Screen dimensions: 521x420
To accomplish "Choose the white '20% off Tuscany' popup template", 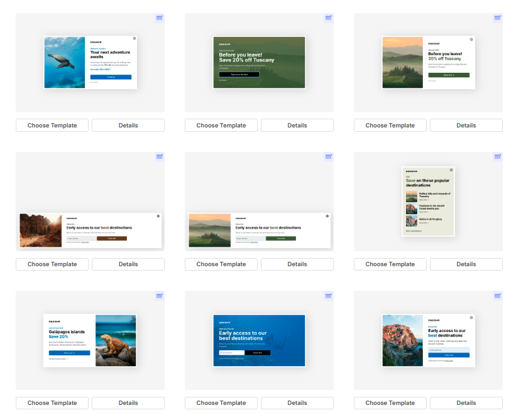I will [x=390, y=126].
